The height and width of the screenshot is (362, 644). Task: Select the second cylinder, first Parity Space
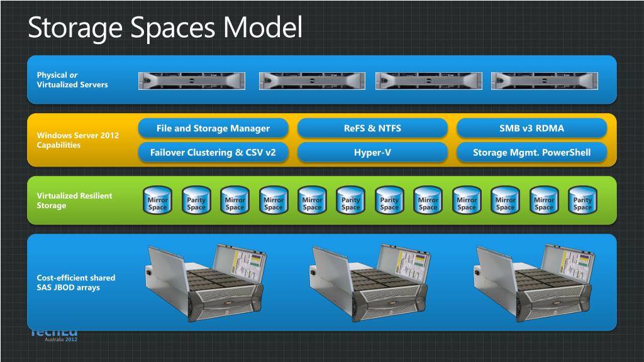pyautogui.click(x=196, y=200)
